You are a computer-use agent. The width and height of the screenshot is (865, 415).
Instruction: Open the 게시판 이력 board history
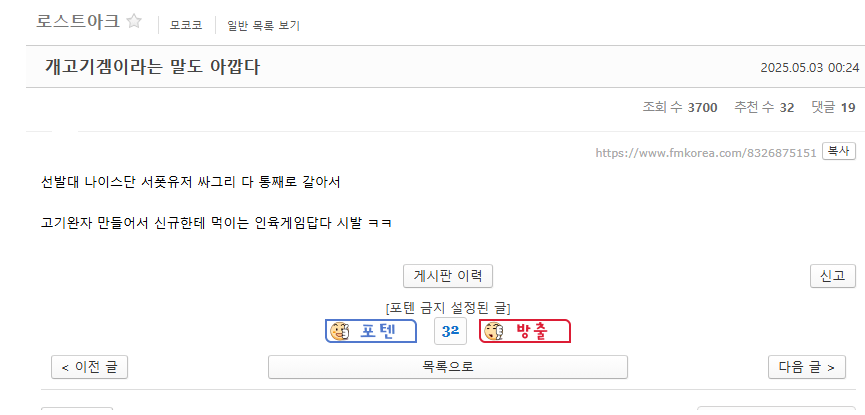click(x=448, y=276)
